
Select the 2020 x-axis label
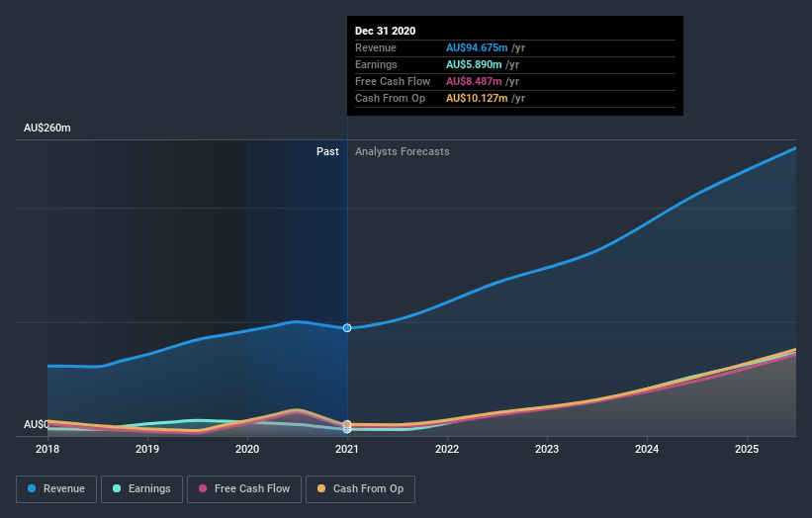click(x=247, y=449)
